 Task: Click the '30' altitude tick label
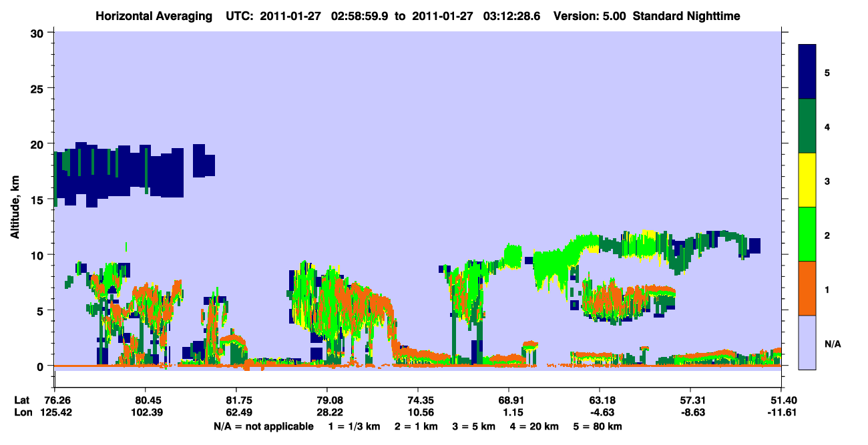[x=39, y=33]
